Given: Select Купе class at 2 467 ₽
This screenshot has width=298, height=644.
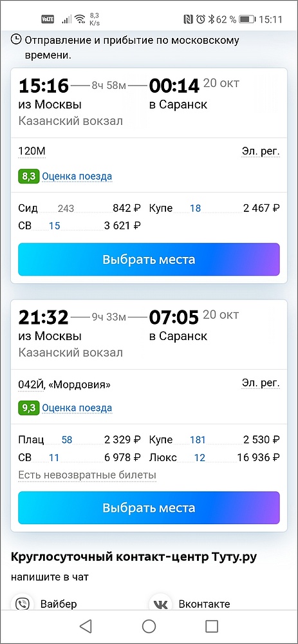Looking at the screenshot, I should pyautogui.click(x=214, y=208).
